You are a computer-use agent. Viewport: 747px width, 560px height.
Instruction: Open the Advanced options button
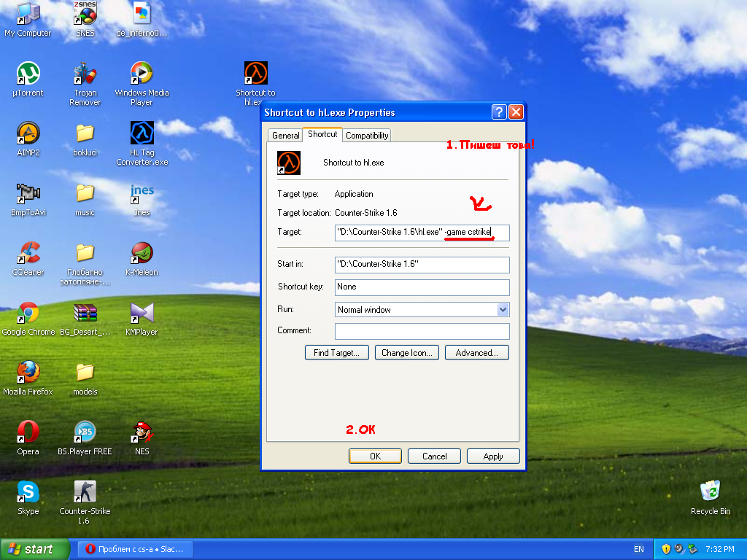(x=477, y=353)
